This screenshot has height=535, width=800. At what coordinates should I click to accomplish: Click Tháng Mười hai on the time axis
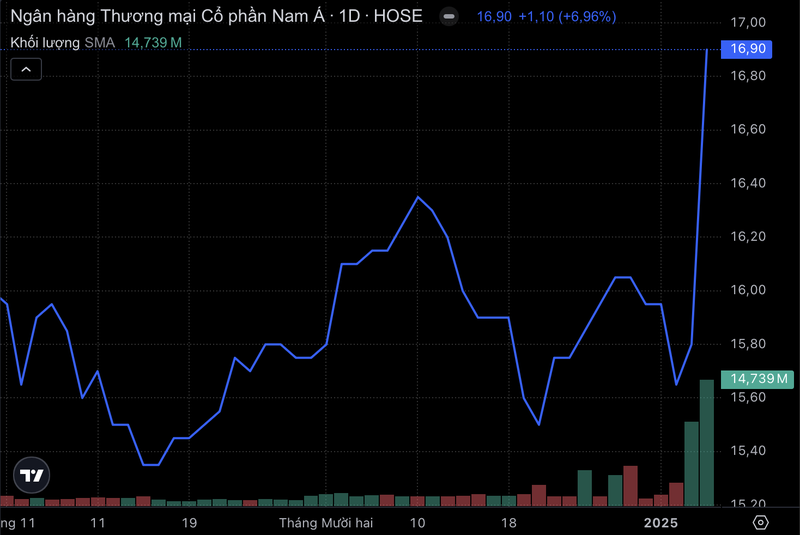tap(326, 523)
